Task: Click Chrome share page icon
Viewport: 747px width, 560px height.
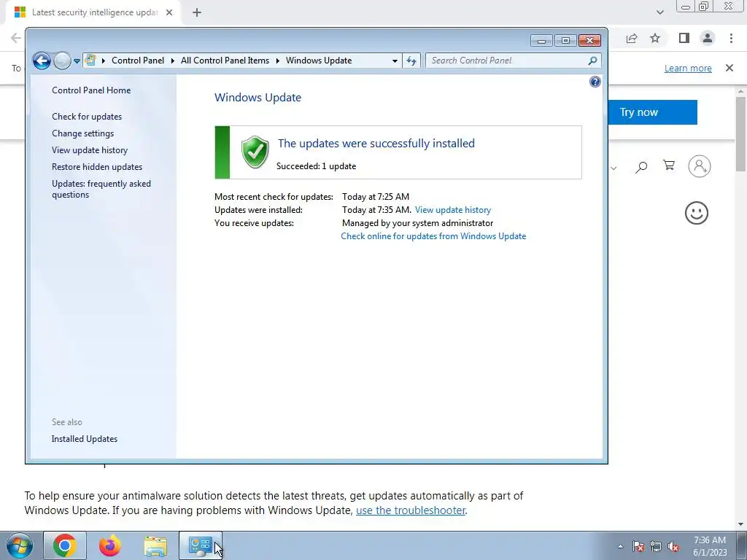Action: point(632,39)
